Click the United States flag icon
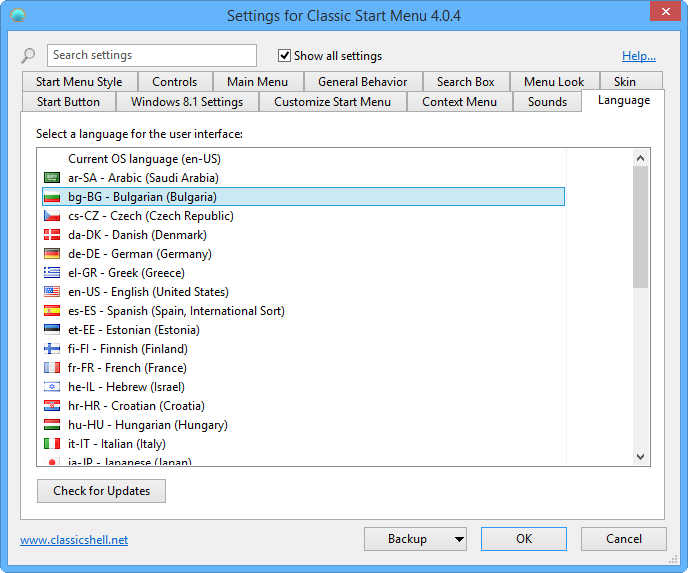Viewport: 688px width, 573px height. 52,292
